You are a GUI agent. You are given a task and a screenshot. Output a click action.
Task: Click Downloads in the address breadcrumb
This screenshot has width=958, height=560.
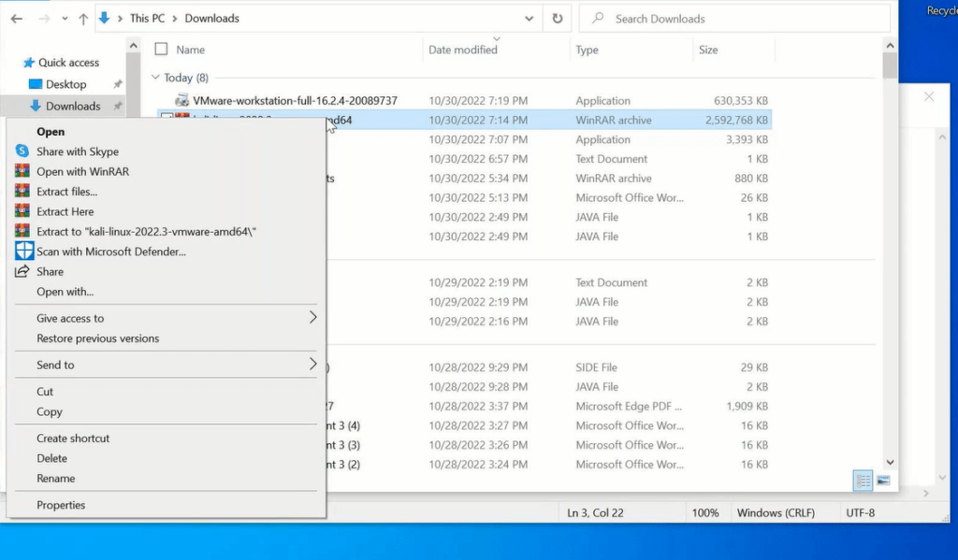click(x=212, y=19)
